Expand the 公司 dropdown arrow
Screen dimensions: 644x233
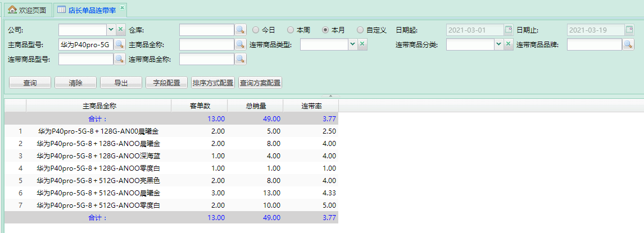pos(111,30)
